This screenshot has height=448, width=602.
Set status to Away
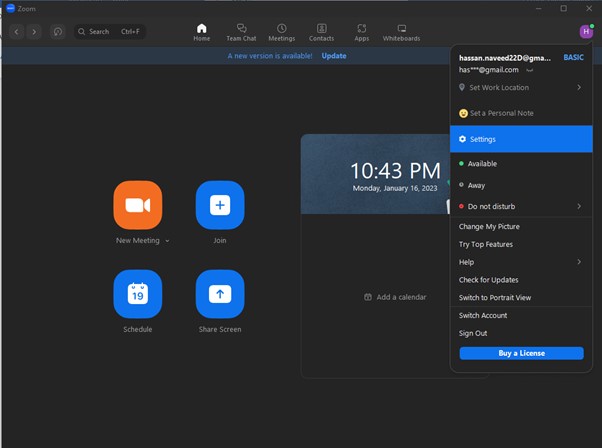[477, 185]
